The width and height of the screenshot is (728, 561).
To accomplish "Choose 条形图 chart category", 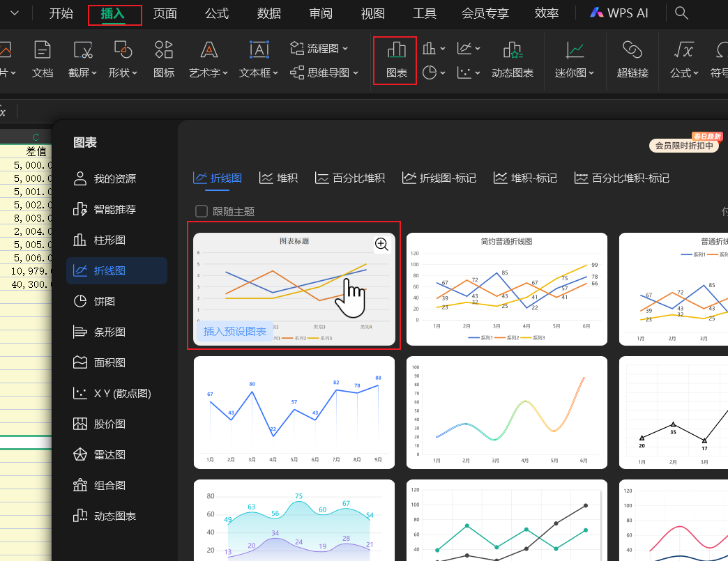I will [x=117, y=332].
